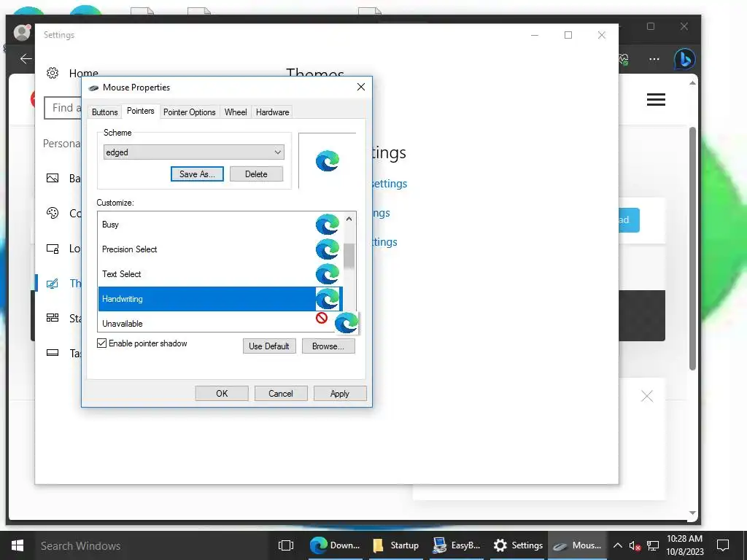Image resolution: width=747 pixels, height=560 pixels.
Task: Open the Hardware tab
Action: coord(272,112)
